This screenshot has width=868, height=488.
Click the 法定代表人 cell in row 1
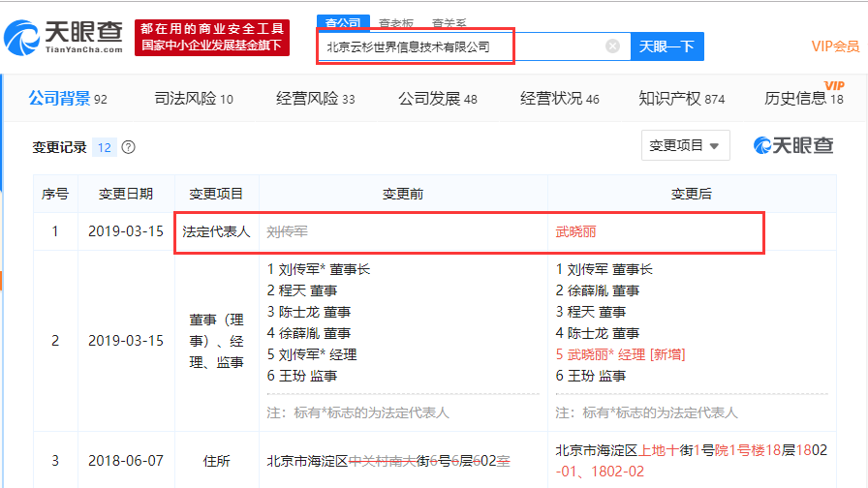pyautogui.click(x=216, y=231)
